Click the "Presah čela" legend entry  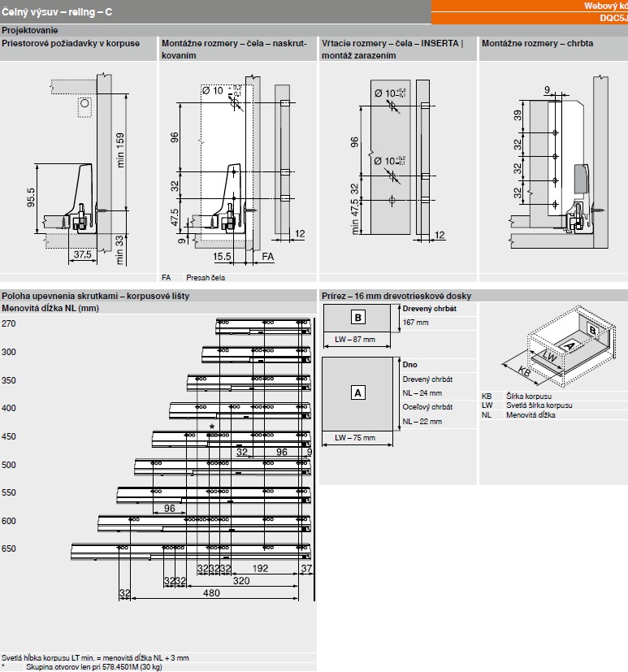click(205, 278)
